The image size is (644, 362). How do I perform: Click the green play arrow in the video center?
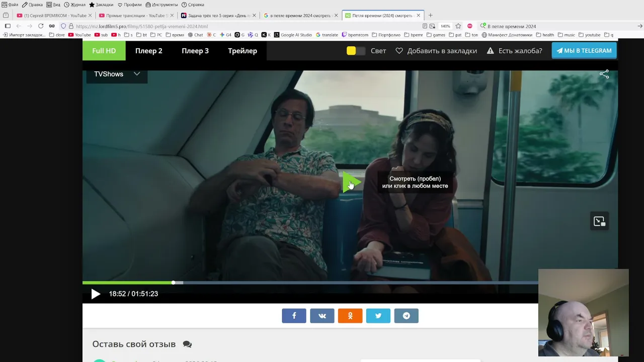coord(351,182)
